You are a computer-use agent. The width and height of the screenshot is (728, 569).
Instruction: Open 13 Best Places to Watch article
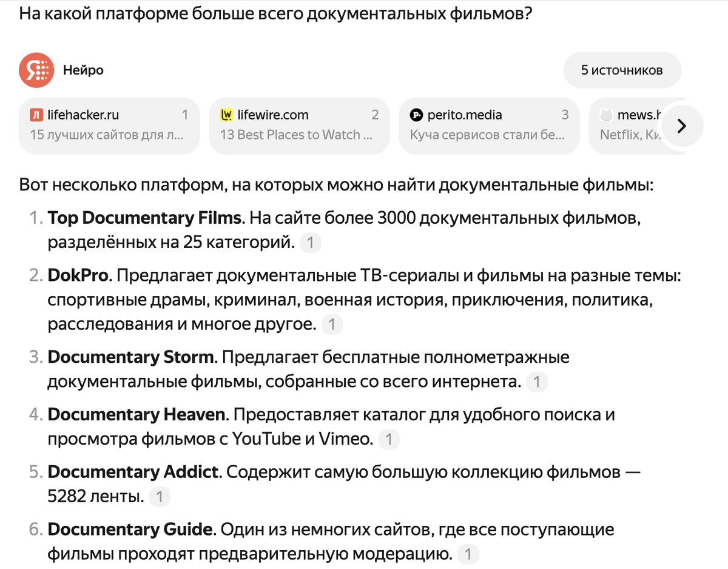click(x=299, y=133)
